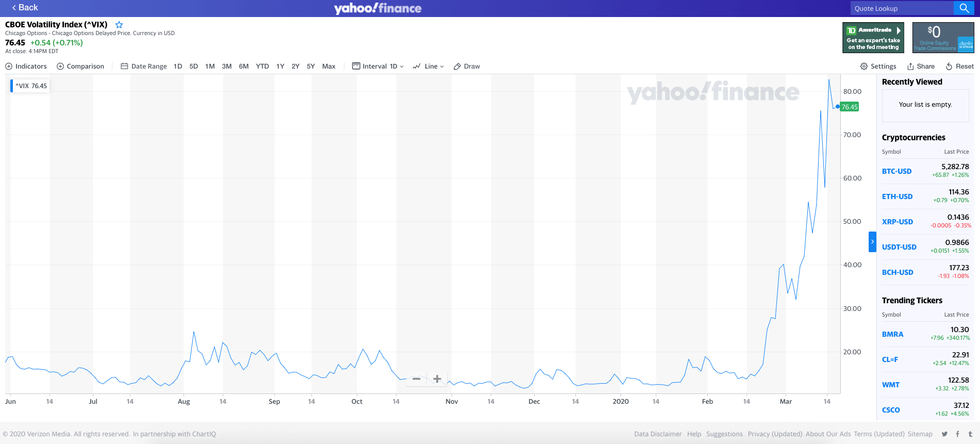
Task: Open the Interval dropdown
Action: click(378, 66)
